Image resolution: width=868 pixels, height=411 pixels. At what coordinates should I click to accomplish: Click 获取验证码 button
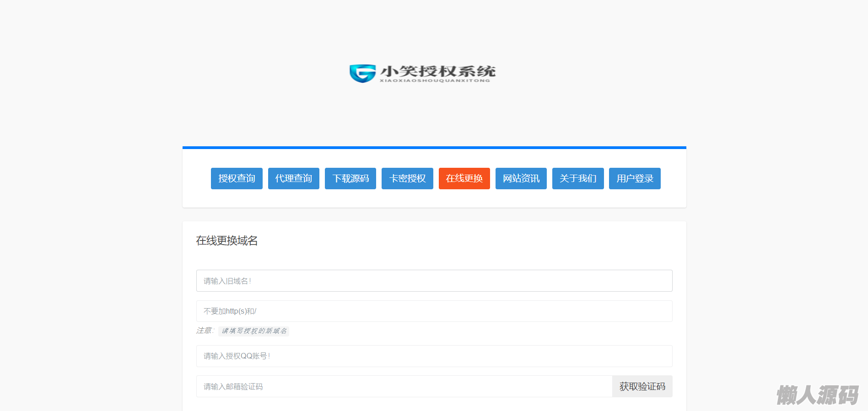642,386
